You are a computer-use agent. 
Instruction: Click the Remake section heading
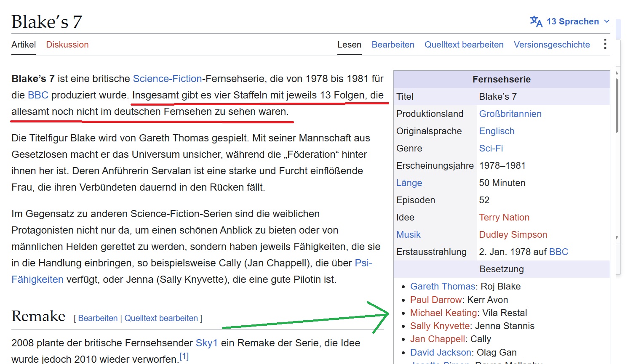pos(38,316)
